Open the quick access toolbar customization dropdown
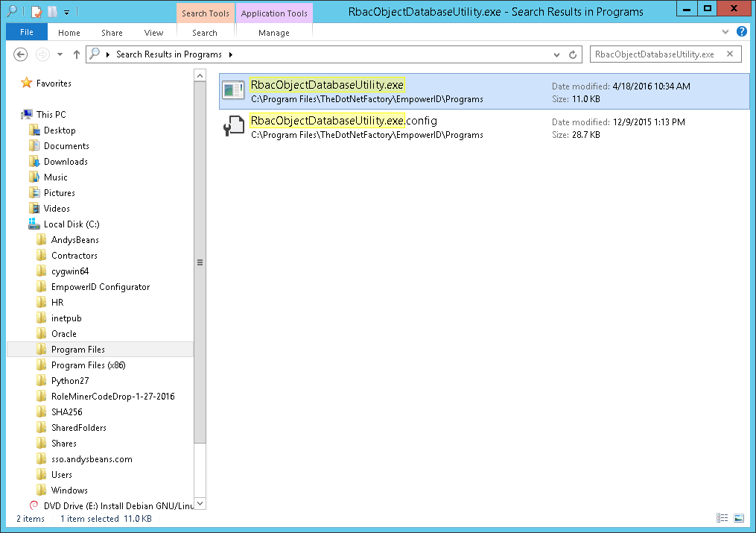Viewport: 756px width, 533px height. point(66,11)
